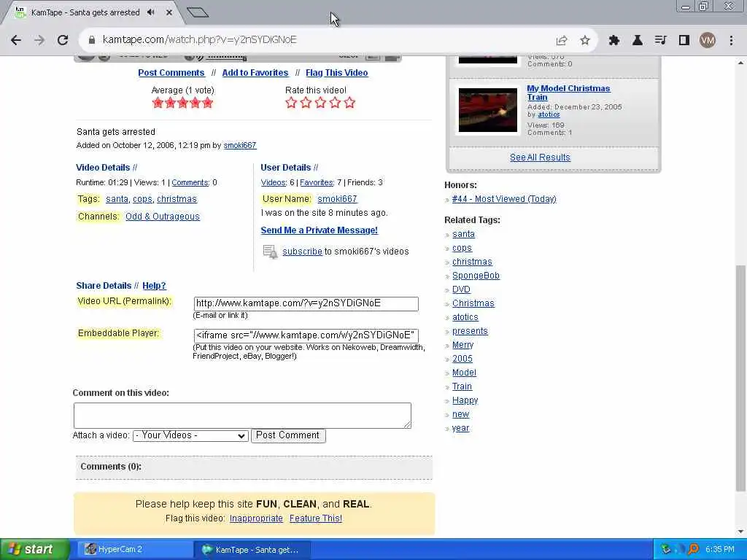Open uploader smoki667 link under video title
This screenshot has height=560, width=747.
click(240, 145)
